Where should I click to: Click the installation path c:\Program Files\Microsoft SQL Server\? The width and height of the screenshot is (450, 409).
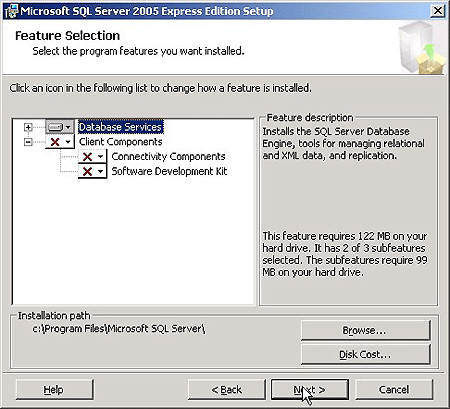[119, 329]
